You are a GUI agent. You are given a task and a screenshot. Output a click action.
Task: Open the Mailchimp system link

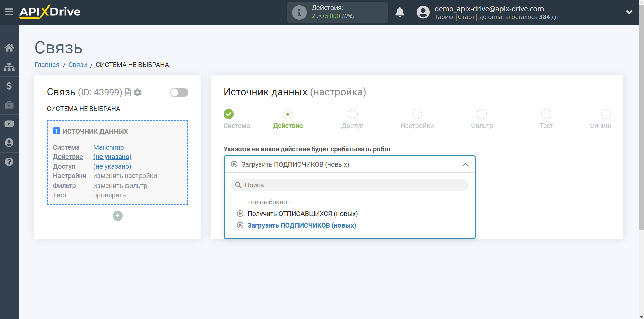[x=109, y=147]
